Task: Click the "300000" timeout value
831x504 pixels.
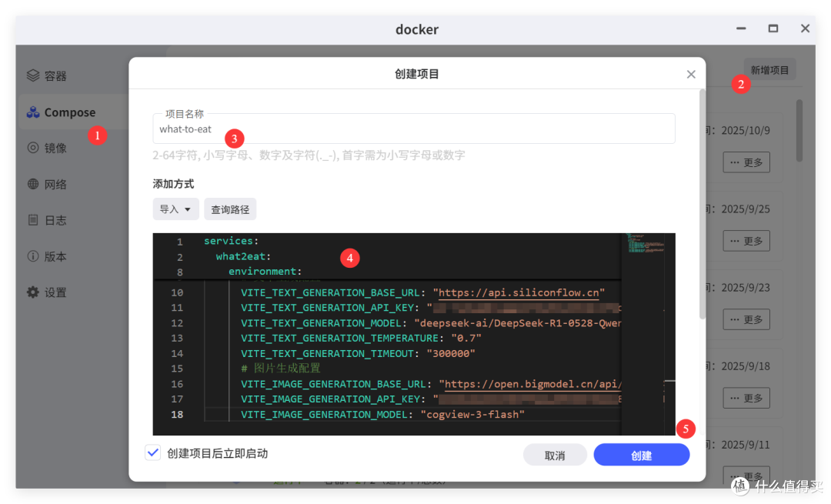Action: pos(451,353)
